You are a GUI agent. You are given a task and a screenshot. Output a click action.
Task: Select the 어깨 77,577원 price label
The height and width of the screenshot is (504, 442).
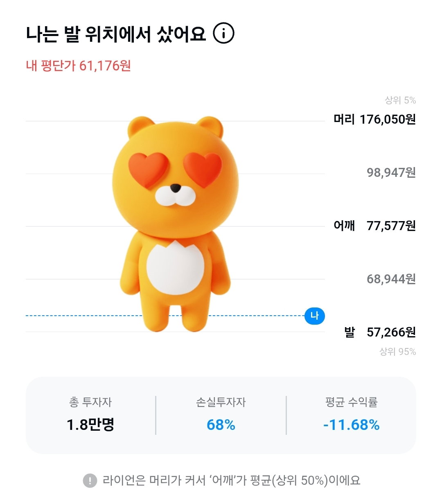(374, 226)
